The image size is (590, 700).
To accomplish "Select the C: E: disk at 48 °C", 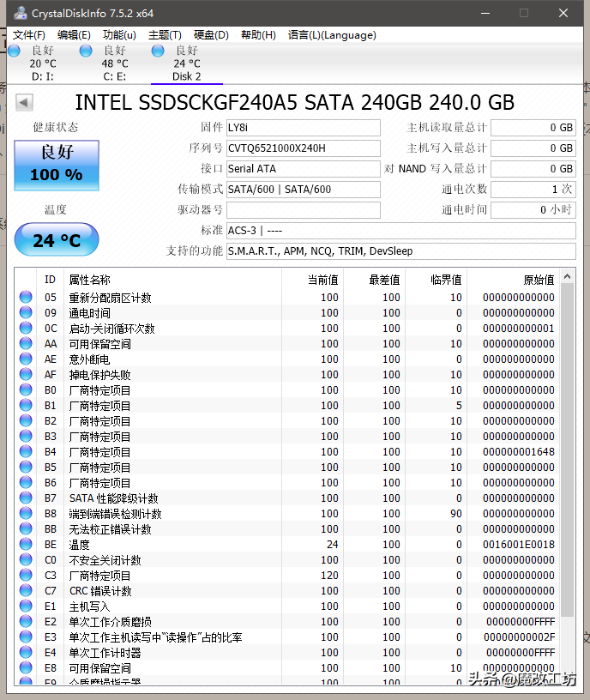I will [x=115, y=63].
